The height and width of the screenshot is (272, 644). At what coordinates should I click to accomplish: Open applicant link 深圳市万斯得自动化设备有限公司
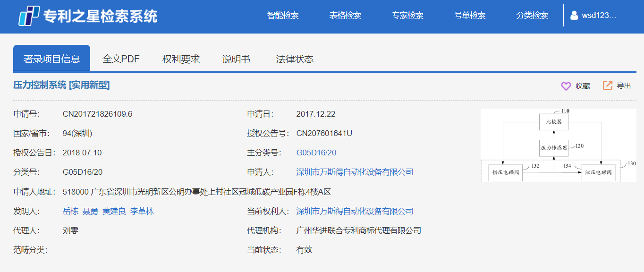click(355, 172)
